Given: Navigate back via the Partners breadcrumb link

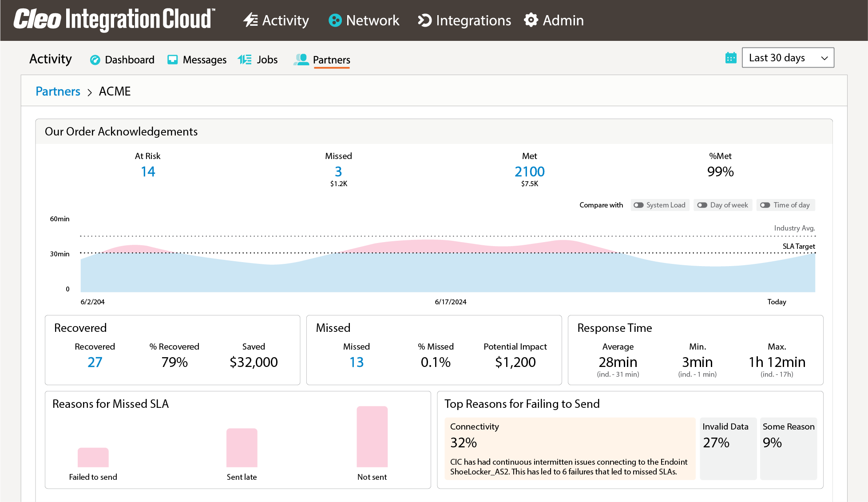Looking at the screenshot, I should click(58, 91).
